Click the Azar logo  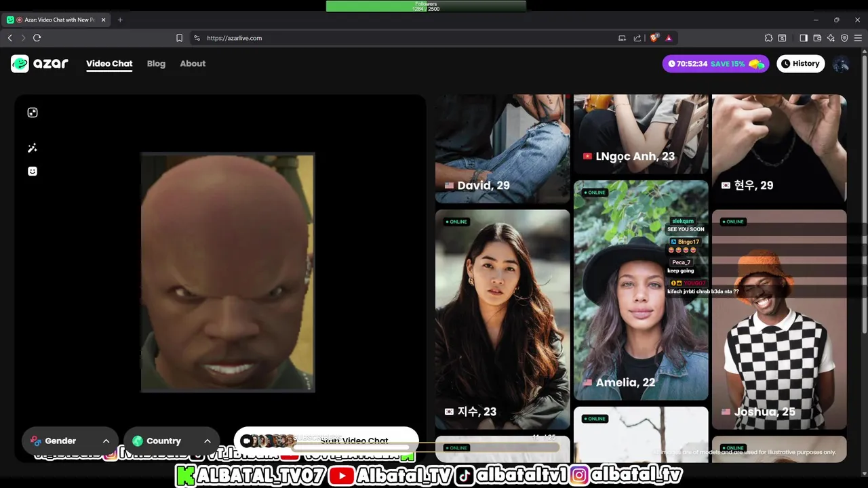pyautogui.click(x=39, y=64)
